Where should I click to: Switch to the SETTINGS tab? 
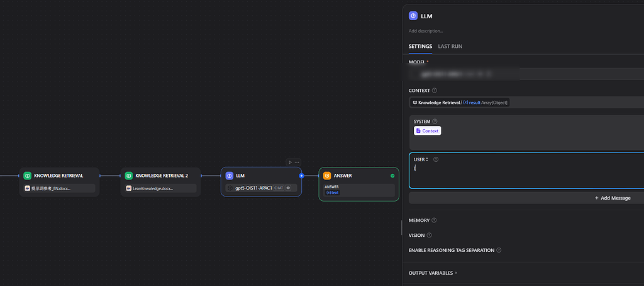point(420,47)
